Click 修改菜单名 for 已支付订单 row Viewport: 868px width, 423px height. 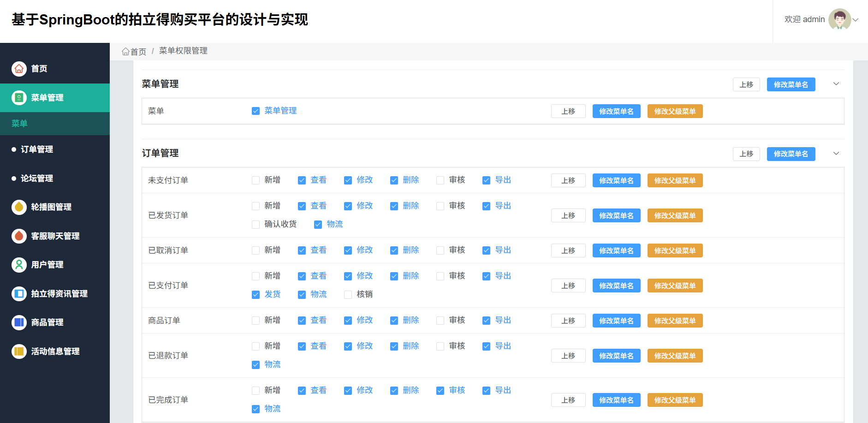[x=616, y=286]
